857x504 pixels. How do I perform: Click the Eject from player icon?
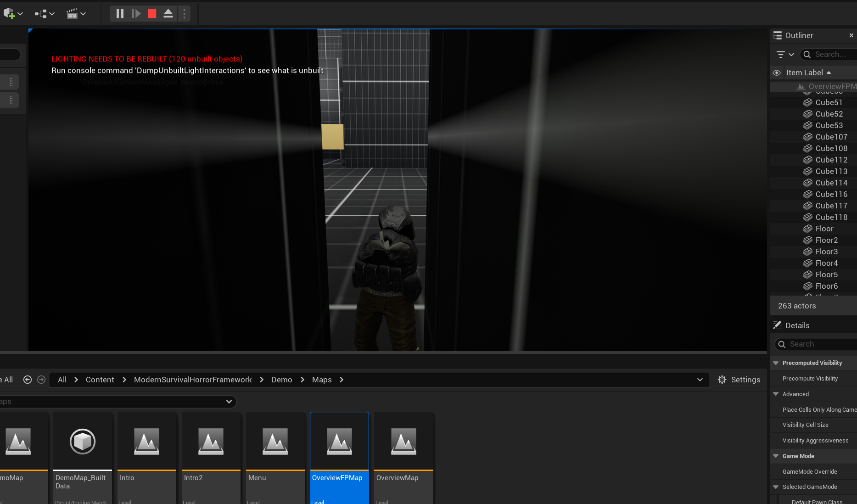click(x=168, y=14)
